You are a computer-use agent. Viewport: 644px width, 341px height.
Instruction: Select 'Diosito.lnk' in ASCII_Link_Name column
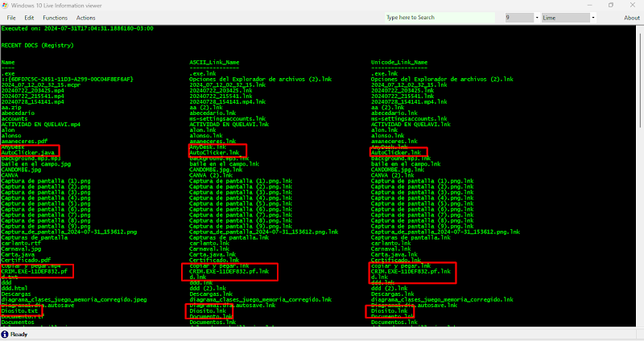pos(208,311)
